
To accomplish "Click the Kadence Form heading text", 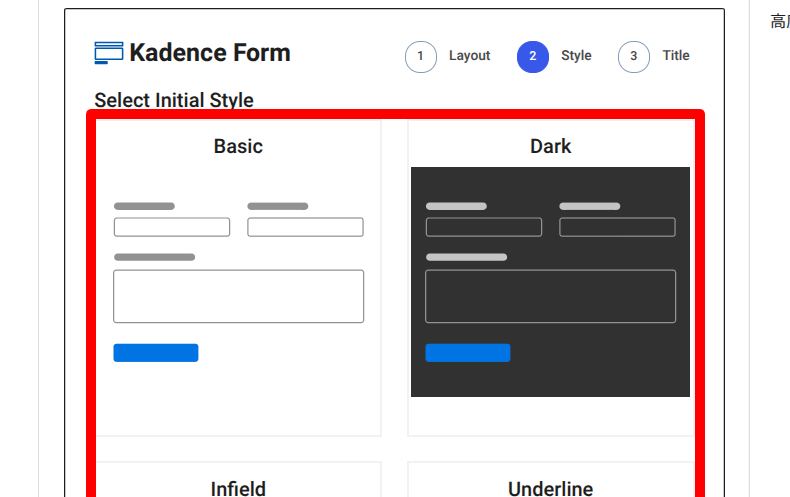I will point(210,53).
